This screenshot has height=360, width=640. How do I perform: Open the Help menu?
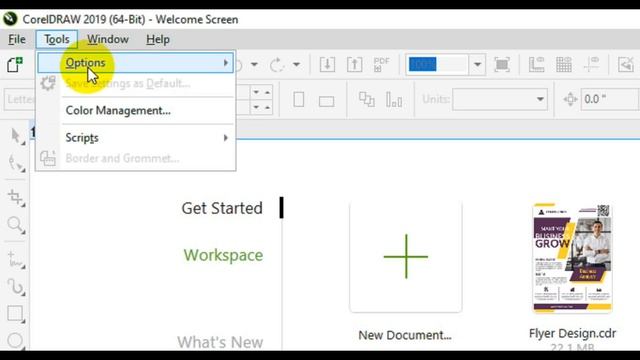158,40
